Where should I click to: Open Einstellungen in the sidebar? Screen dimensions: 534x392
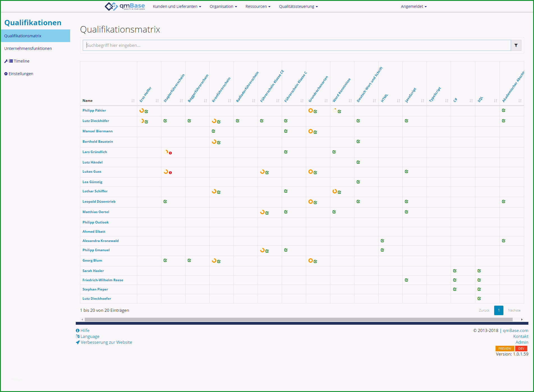point(21,74)
